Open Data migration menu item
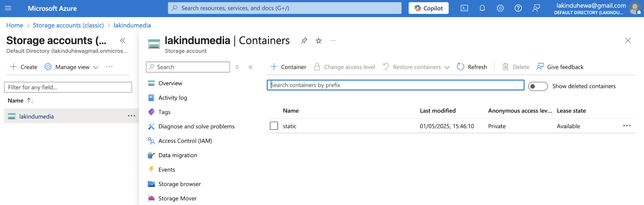Image resolution: width=644 pixels, height=205 pixels. coord(178,155)
